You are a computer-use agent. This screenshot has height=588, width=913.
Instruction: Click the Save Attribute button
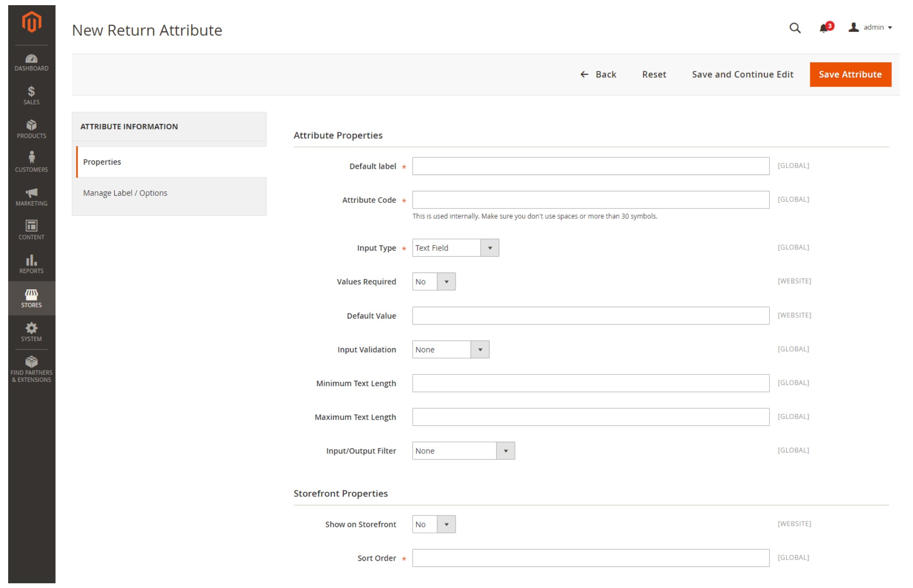[850, 74]
